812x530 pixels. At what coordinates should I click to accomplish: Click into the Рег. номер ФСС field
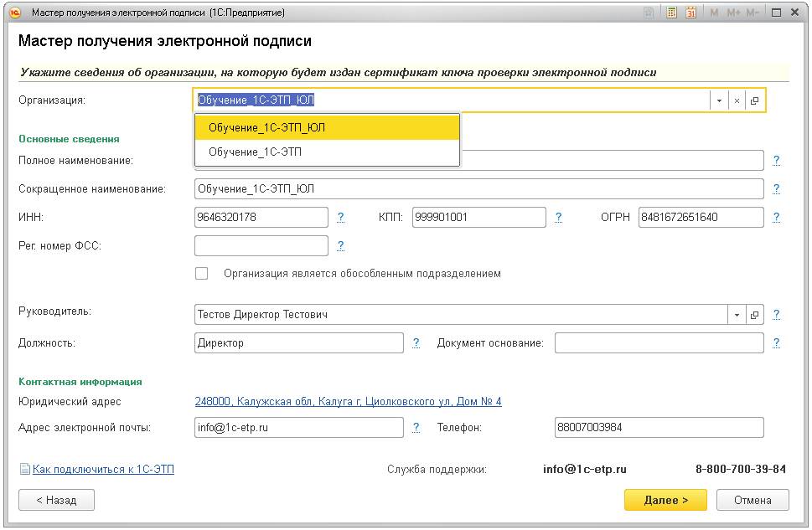(x=261, y=246)
